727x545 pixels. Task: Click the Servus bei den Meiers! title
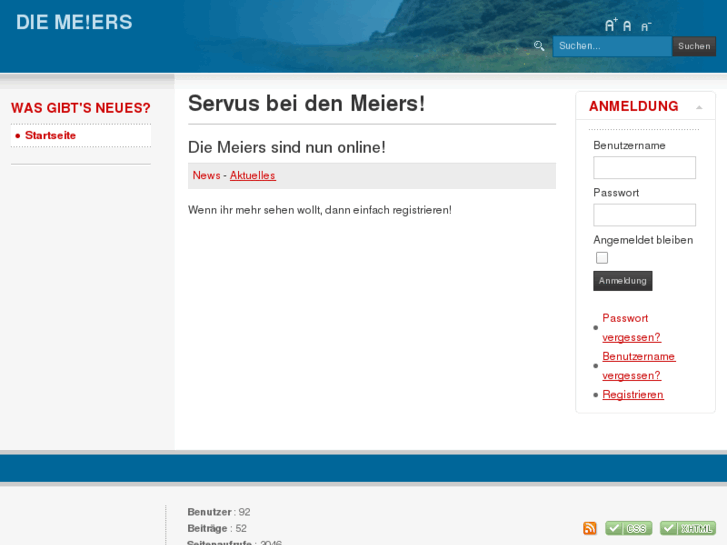click(x=306, y=103)
